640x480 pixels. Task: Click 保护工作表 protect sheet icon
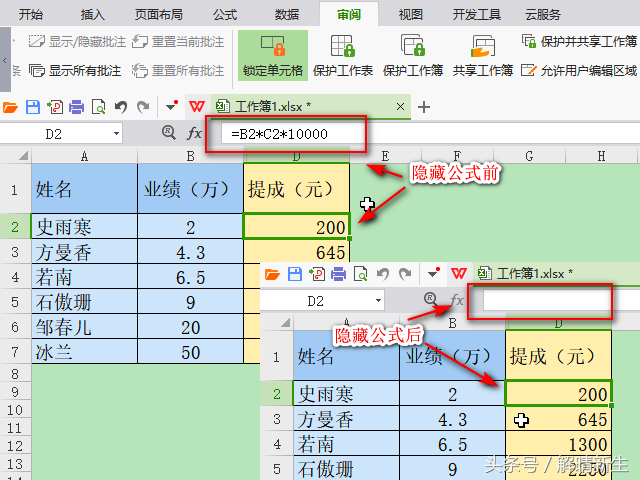[343, 56]
